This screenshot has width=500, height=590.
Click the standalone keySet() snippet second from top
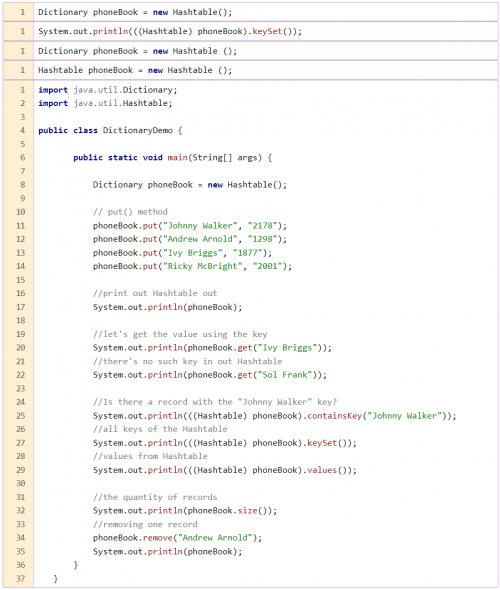[x=170, y=31]
